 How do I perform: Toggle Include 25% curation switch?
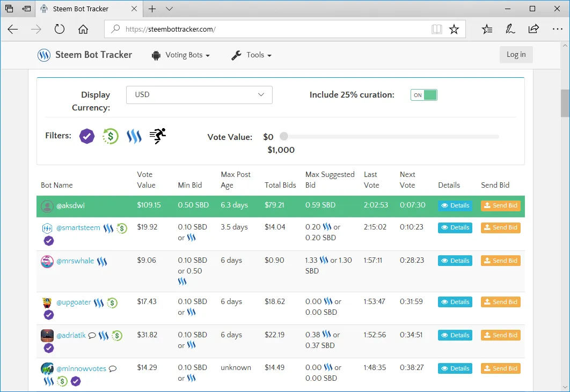[x=424, y=95]
